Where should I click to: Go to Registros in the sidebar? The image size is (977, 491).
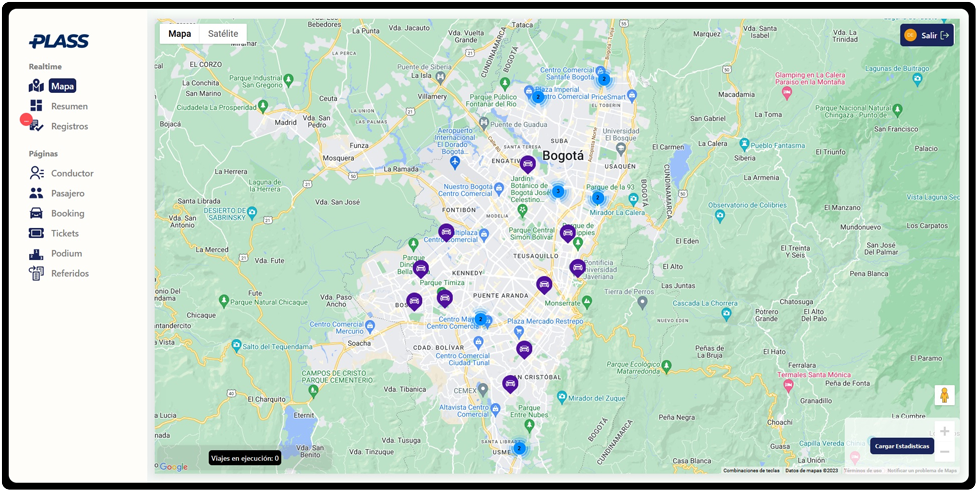59,126
